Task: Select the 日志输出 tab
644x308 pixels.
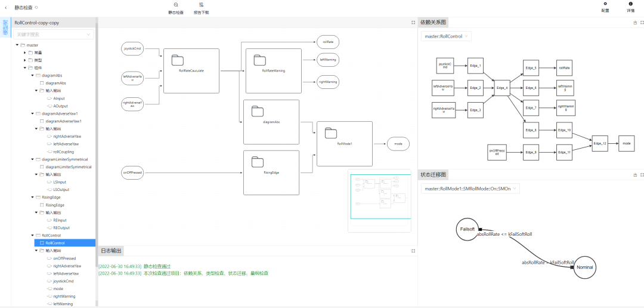Action: pos(112,251)
